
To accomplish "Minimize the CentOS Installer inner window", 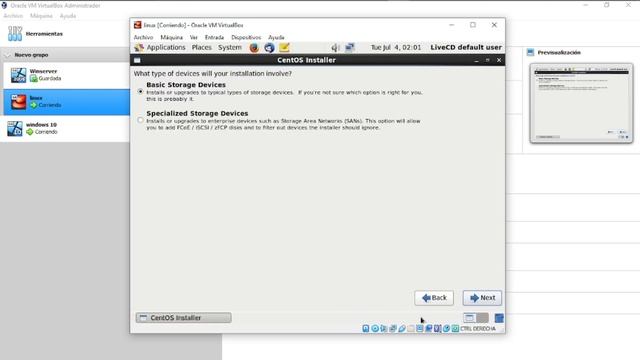I will pyautogui.click(x=476, y=60).
